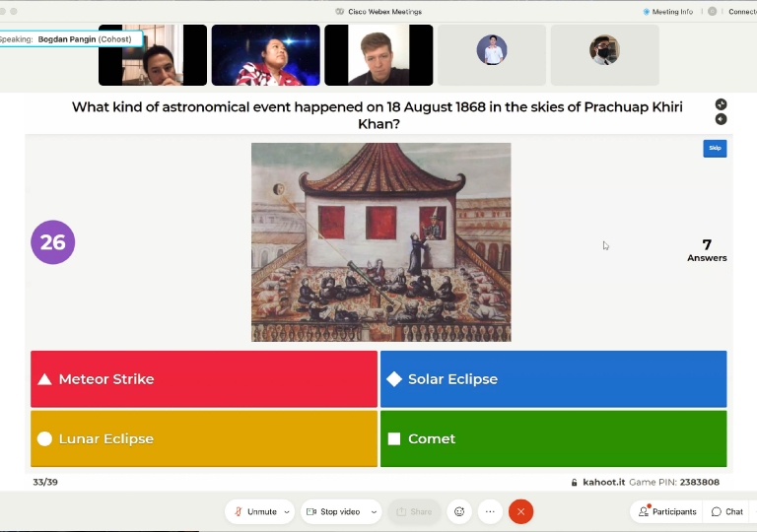Choose the Solar Eclipse answer

(x=553, y=379)
